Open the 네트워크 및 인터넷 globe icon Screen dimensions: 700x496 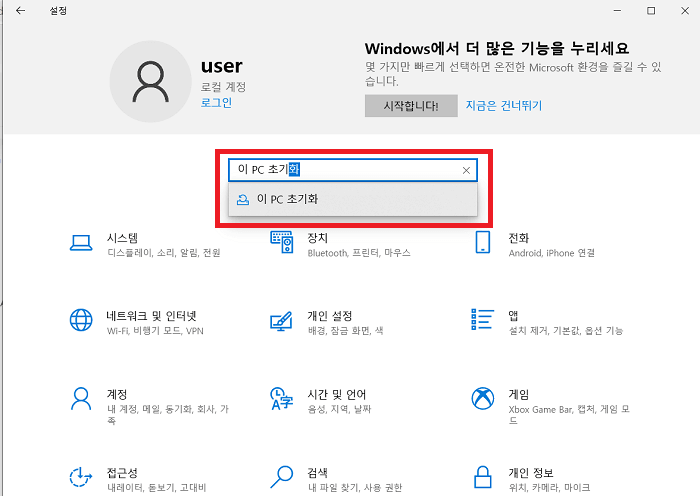81,320
